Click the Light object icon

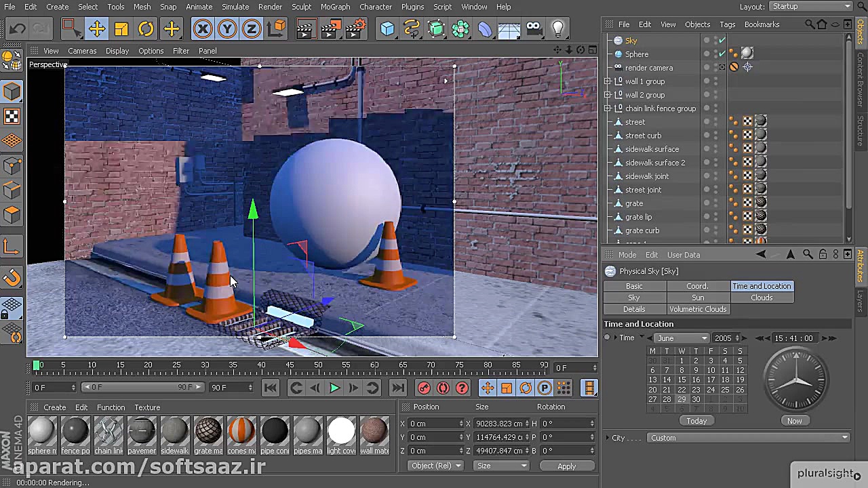click(557, 28)
